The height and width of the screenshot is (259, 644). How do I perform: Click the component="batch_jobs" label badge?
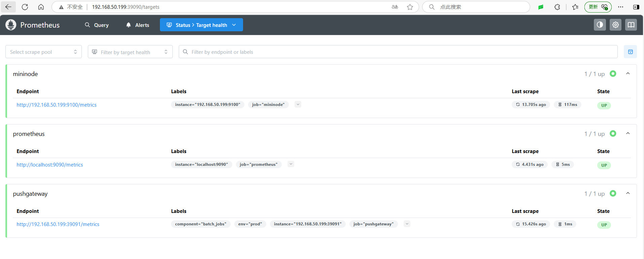(201, 224)
